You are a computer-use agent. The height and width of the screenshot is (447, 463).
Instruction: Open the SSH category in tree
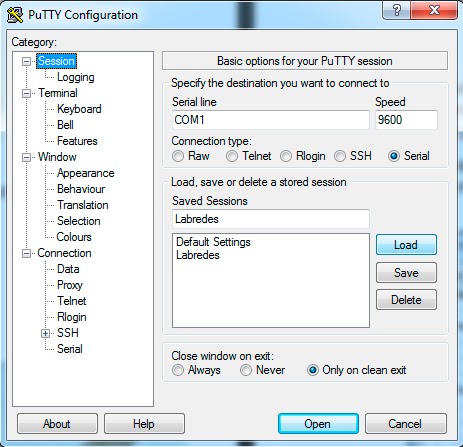tap(68, 333)
